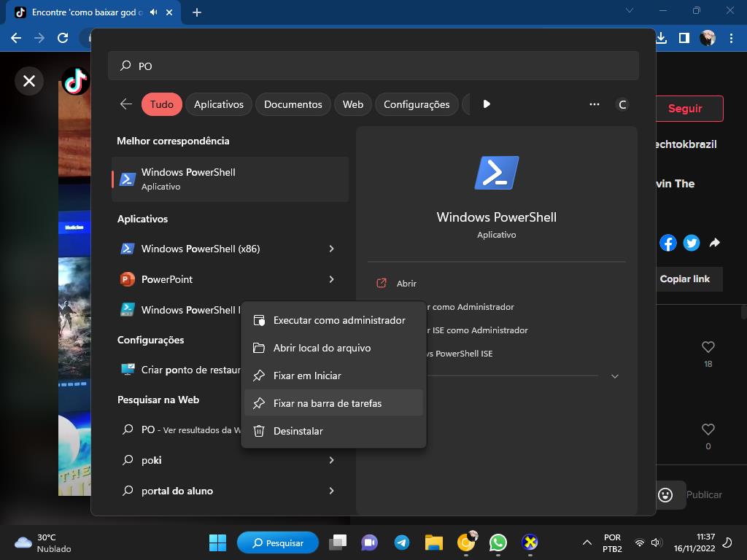
Task: Close TikTok video with X button
Action: point(29,81)
